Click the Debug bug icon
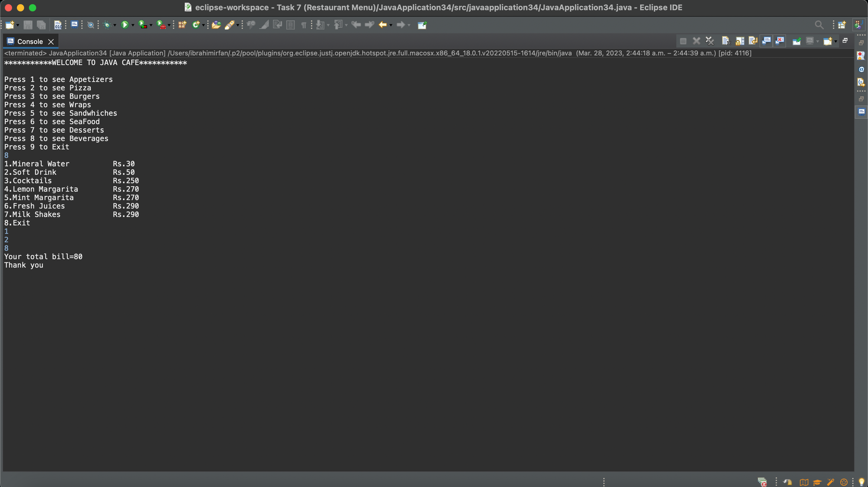Viewport: 868px width, 487px height. [x=107, y=25]
